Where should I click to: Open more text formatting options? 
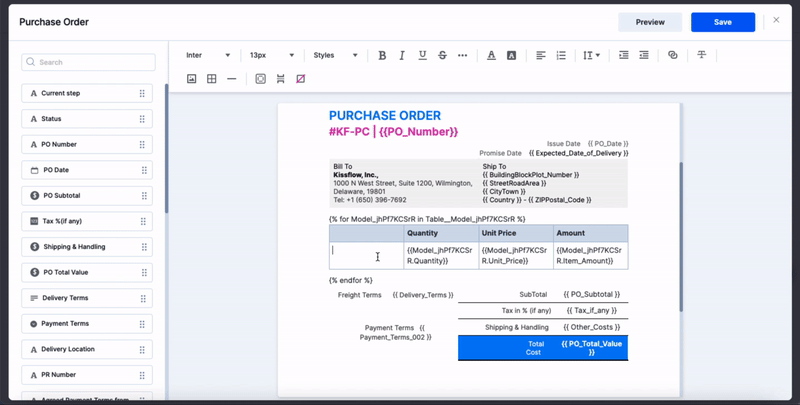463,56
